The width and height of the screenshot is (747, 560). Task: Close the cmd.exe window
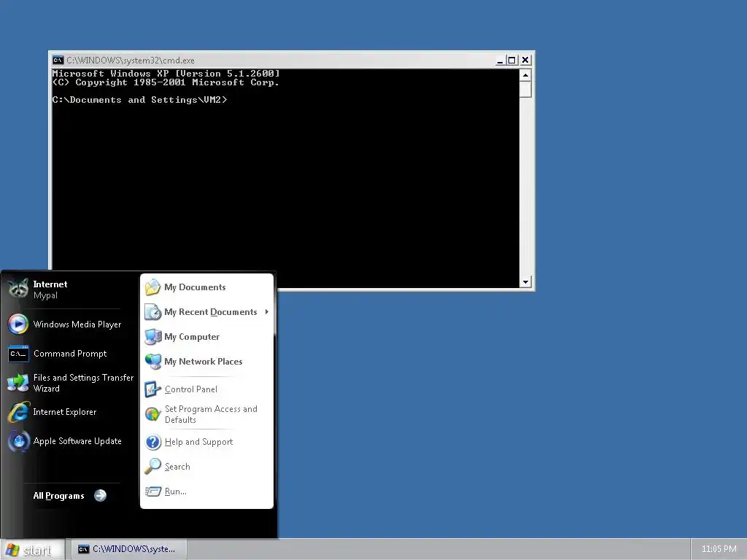pos(525,60)
